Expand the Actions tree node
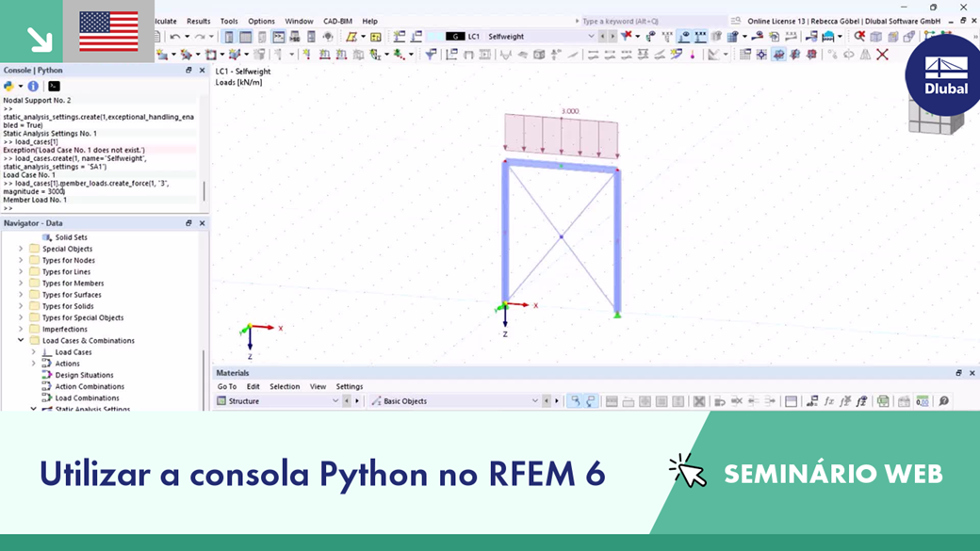 click(33, 364)
